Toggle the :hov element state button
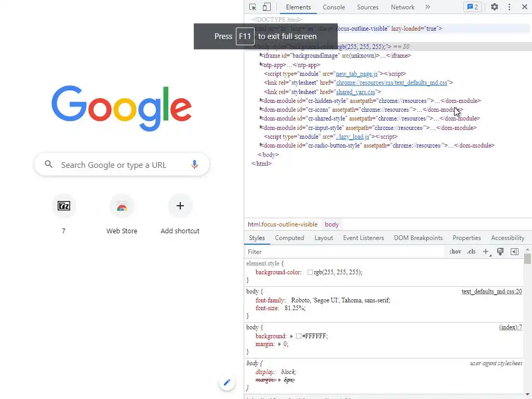 click(x=455, y=252)
